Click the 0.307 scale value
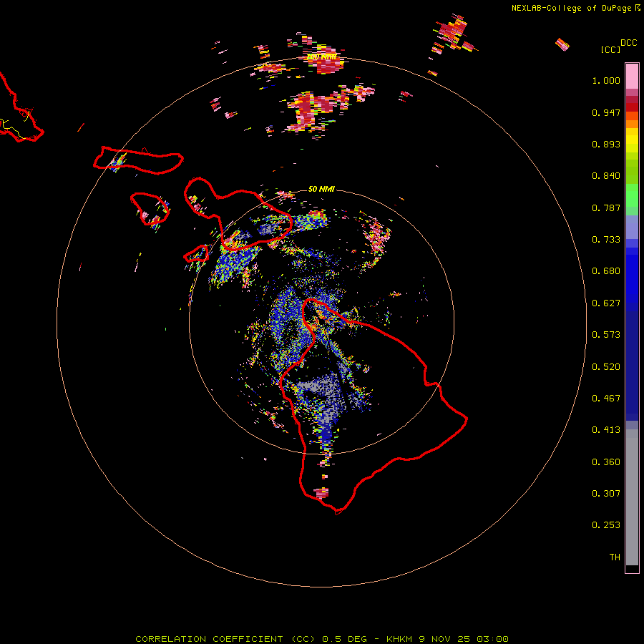 [606, 494]
